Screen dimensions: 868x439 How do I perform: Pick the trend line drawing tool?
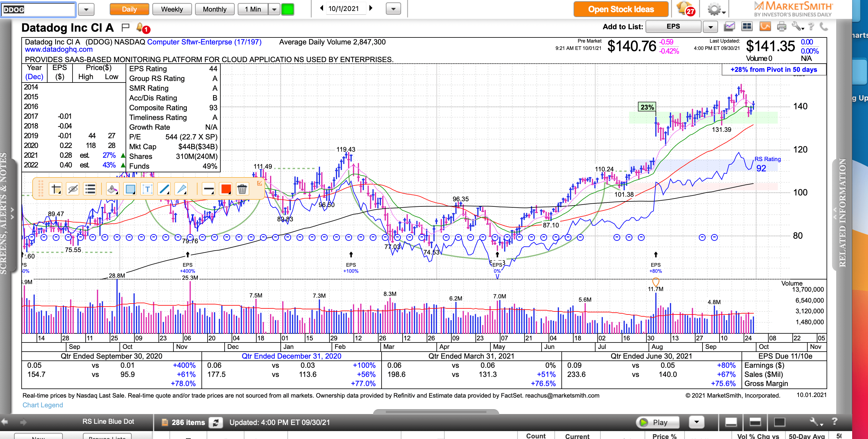(x=165, y=189)
